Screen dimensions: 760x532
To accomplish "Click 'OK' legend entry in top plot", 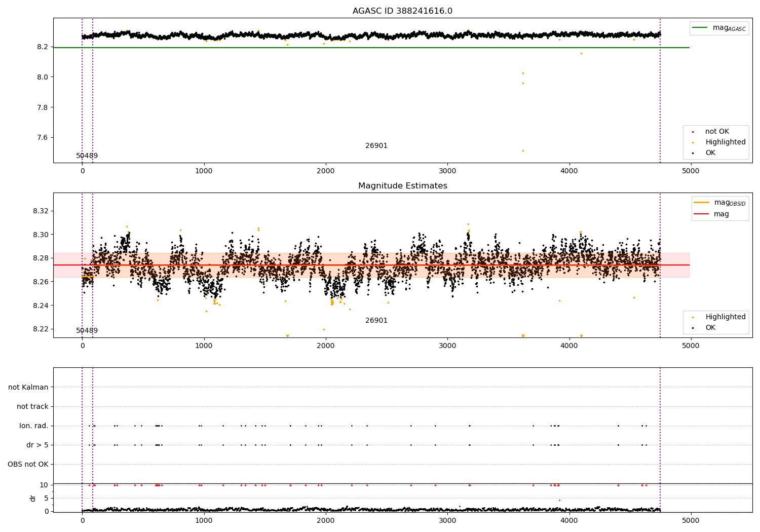I will 704,153.
